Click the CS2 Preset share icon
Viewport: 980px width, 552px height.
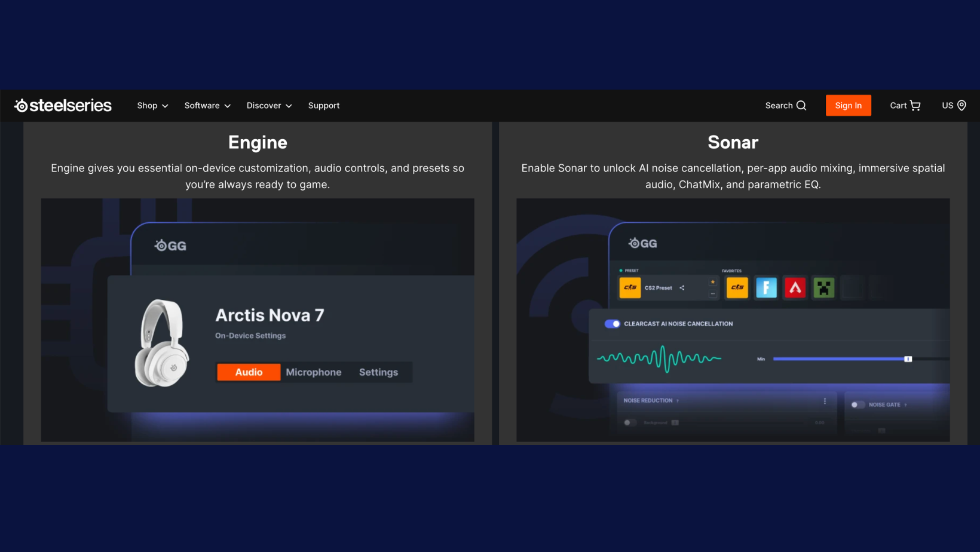pos(682,288)
